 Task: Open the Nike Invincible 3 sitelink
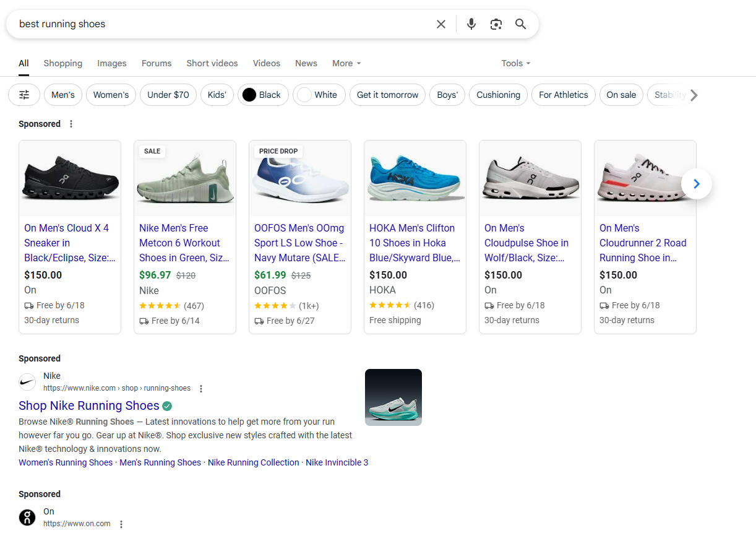(337, 462)
